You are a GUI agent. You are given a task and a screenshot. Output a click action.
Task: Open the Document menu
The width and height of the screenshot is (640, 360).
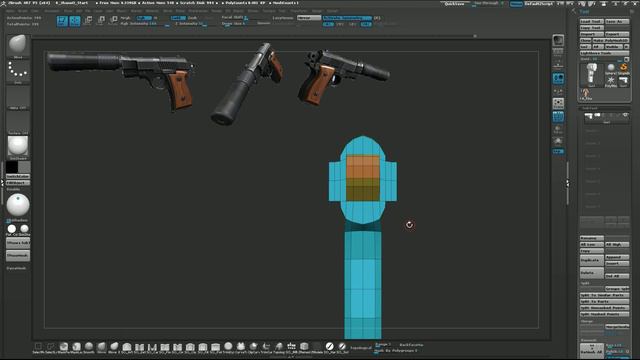coord(52,11)
